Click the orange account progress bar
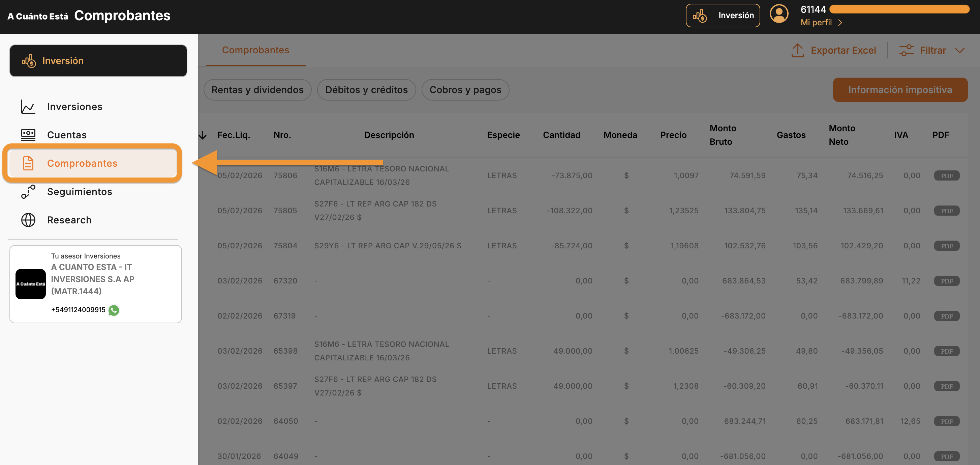This screenshot has width=980, height=465. pos(899,9)
